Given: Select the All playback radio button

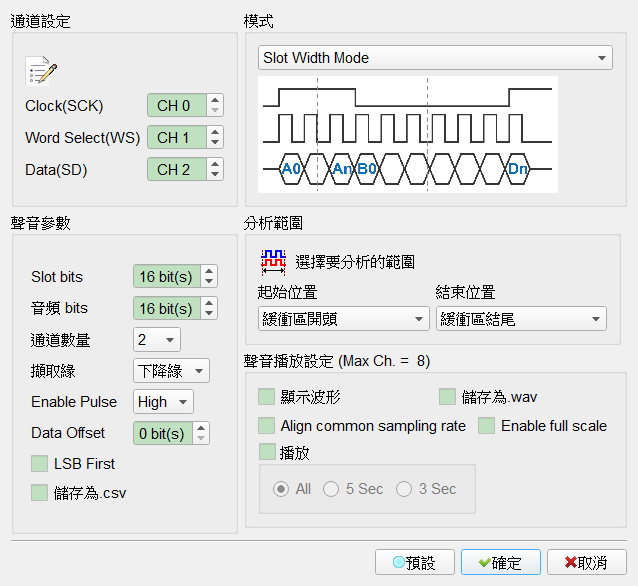Looking at the screenshot, I should (x=281, y=489).
